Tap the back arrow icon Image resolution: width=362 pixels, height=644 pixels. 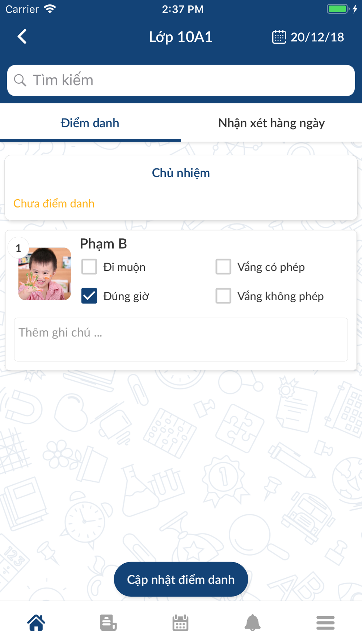22,37
